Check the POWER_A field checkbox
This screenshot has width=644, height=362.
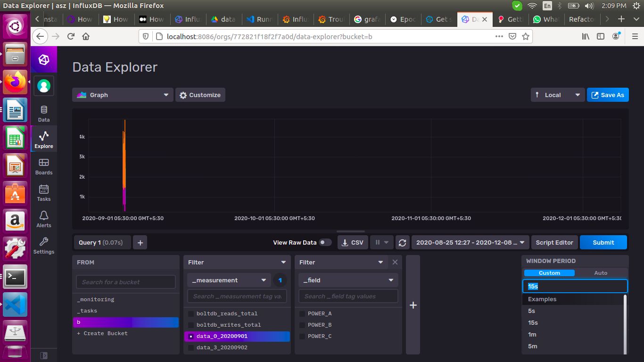(x=302, y=313)
